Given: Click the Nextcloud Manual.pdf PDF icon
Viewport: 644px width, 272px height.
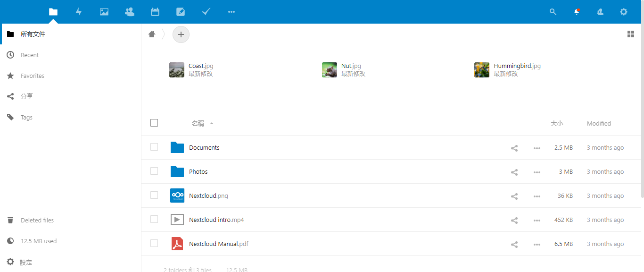Looking at the screenshot, I should point(177,244).
